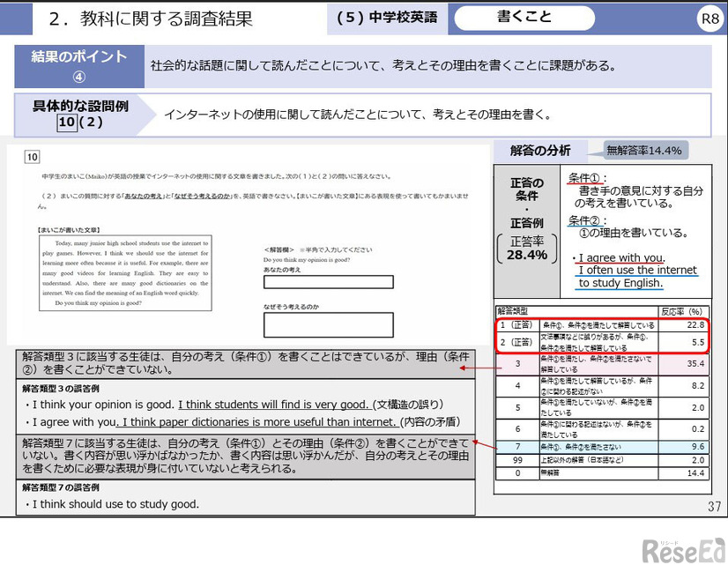728x565 pixels.
Task: Click the ＜解答欄＞ label
Action: point(279,249)
